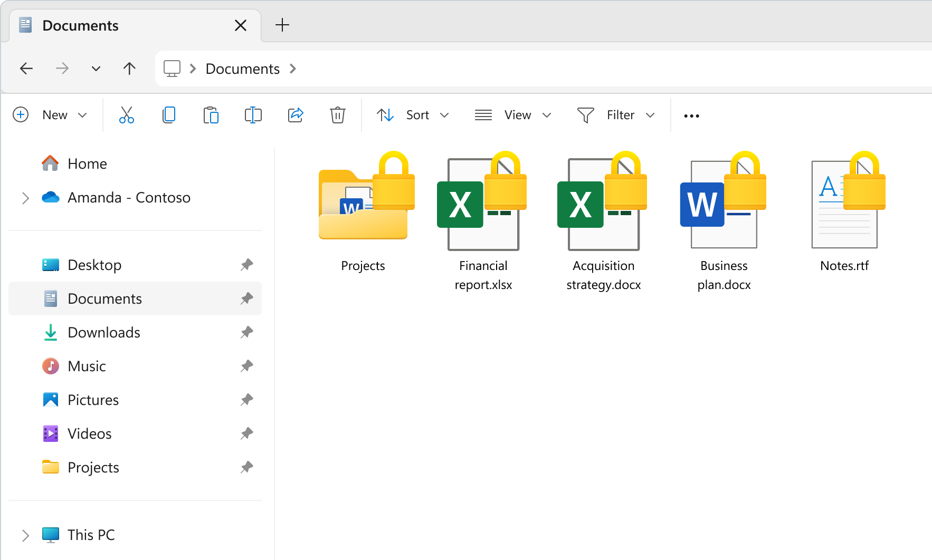
Task: Unpin Downloads from Quick access
Action: (x=246, y=332)
